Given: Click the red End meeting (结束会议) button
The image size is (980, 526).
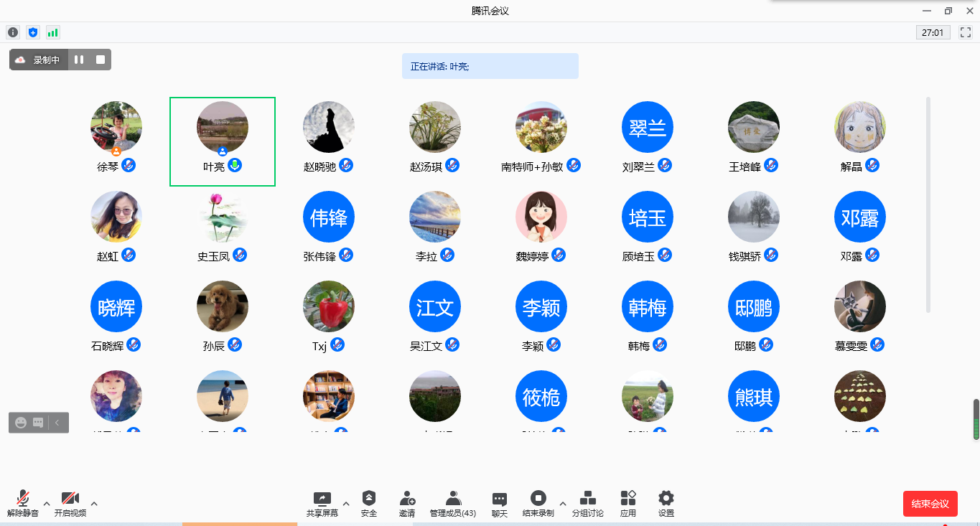Looking at the screenshot, I should point(930,504).
